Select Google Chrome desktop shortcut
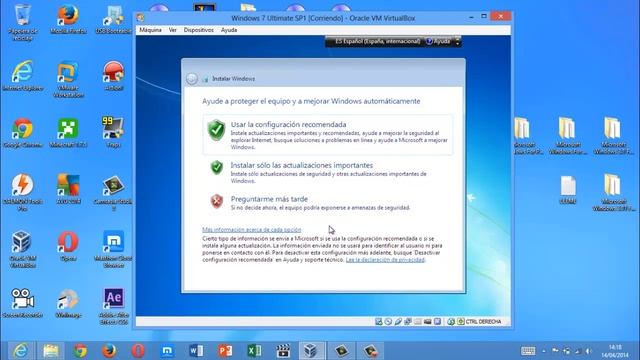Viewport: 640px width, 360px height. coord(22,133)
